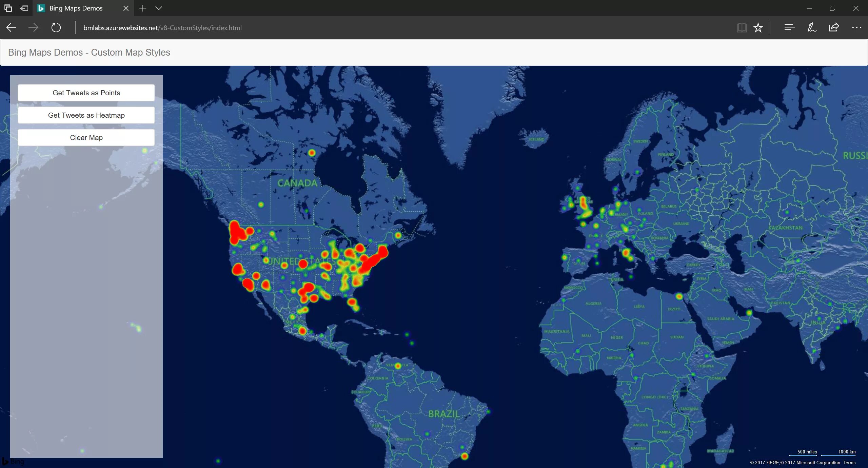The height and width of the screenshot is (468, 868).
Task: Click the COLOMBIA map label
Action: click(378, 378)
